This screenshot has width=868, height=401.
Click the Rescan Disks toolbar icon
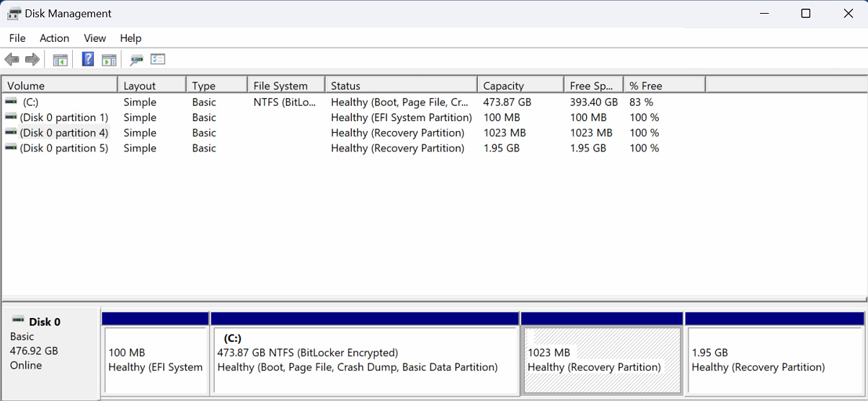(x=136, y=60)
